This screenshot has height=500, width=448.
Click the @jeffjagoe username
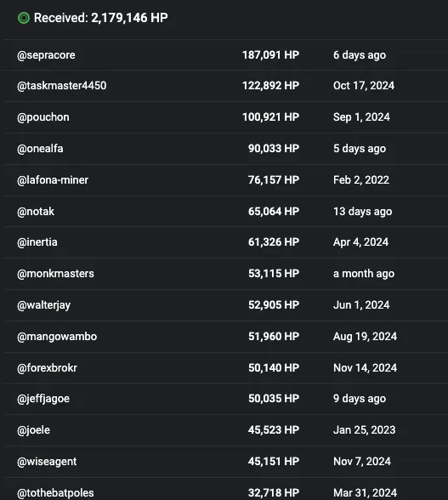(43, 399)
